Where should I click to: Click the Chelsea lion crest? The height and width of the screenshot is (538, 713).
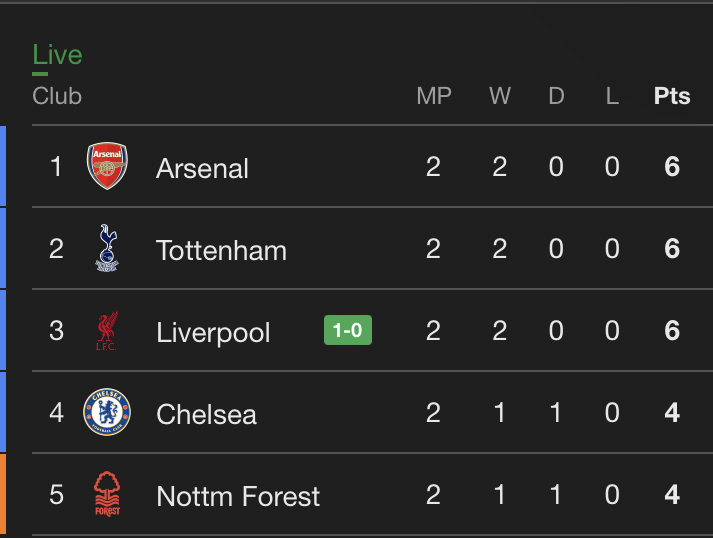pos(107,412)
